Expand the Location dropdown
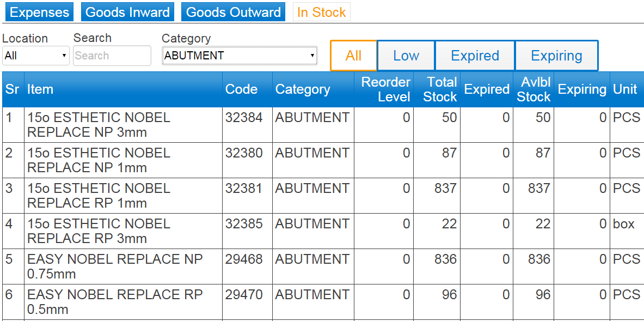This screenshot has width=644, height=321. click(x=36, y=56)
